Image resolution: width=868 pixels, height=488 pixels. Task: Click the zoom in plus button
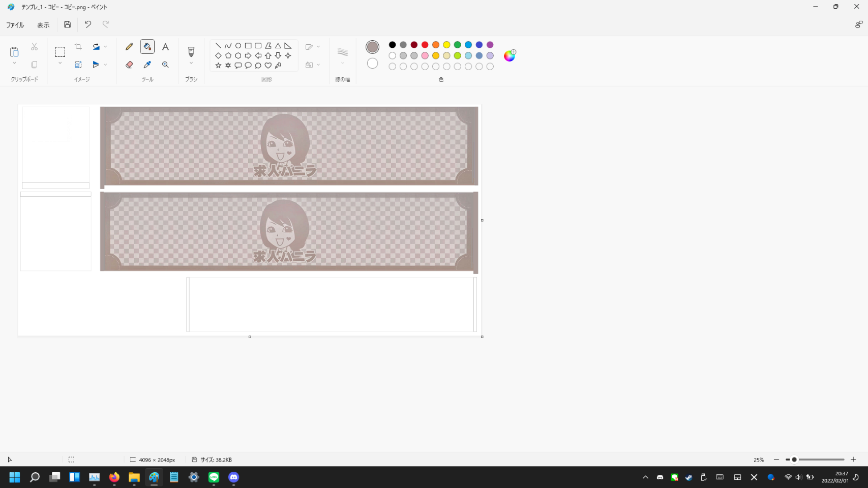[853, 460]
